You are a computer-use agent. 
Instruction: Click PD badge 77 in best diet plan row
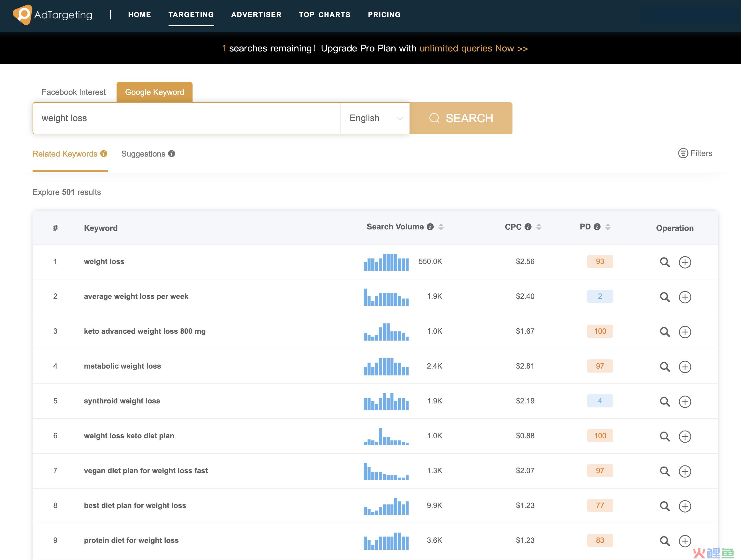pyautogui.click(x=600, y=505)
